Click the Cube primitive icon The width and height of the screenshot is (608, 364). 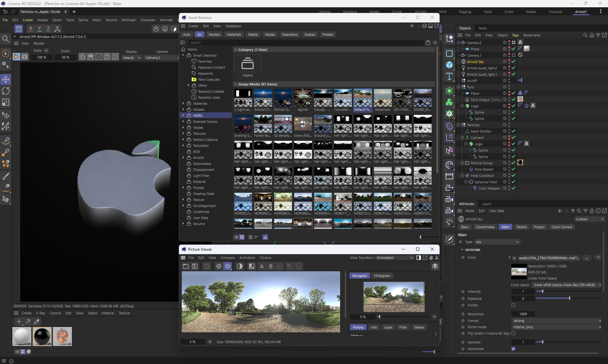tap(449, 65)
